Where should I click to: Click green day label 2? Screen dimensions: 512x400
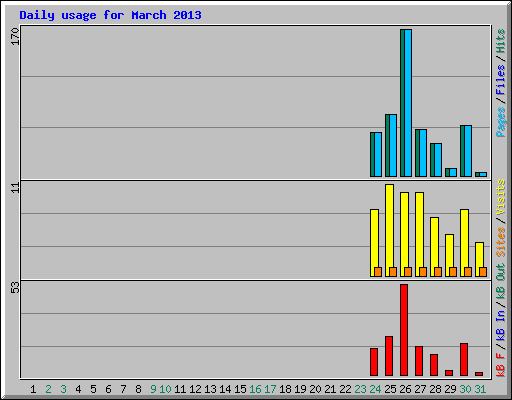[x=48, y=389]
